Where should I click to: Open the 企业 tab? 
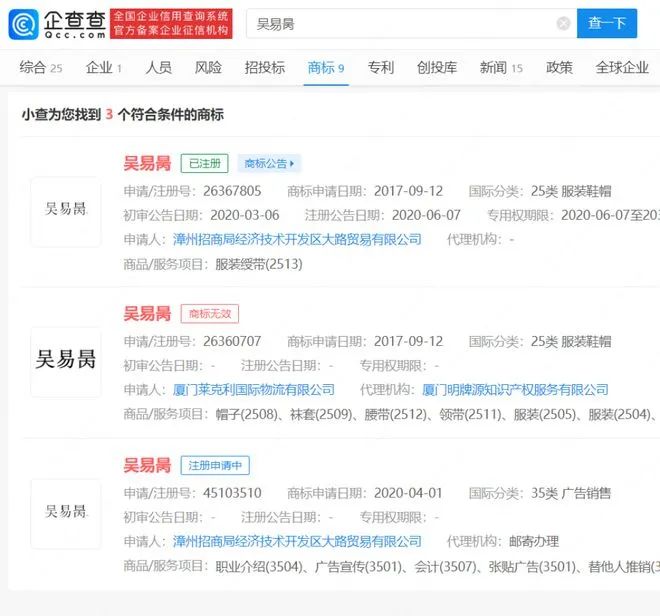point(104,67)
